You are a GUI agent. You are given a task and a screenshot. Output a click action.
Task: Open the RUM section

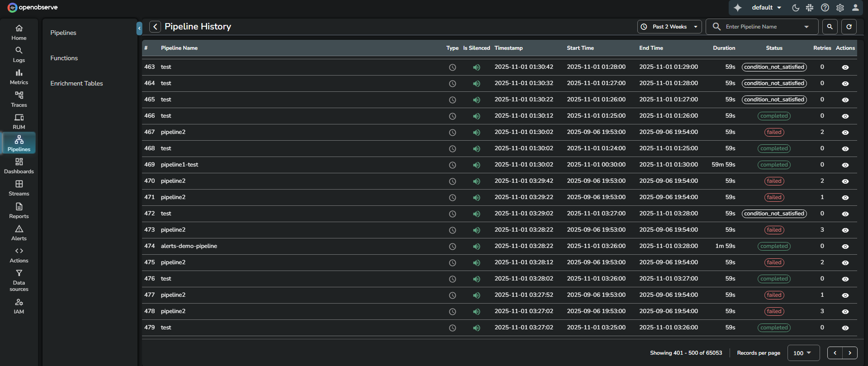point(19,122)
